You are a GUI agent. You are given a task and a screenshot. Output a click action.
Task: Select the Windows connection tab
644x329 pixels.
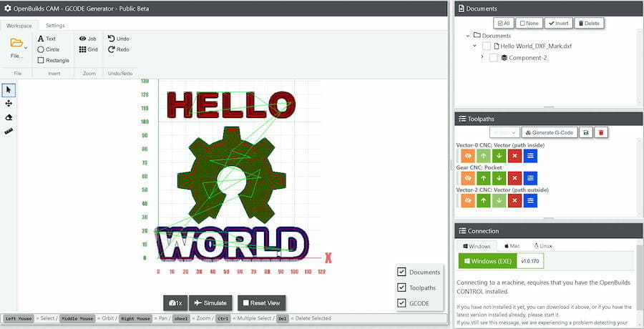477,246
